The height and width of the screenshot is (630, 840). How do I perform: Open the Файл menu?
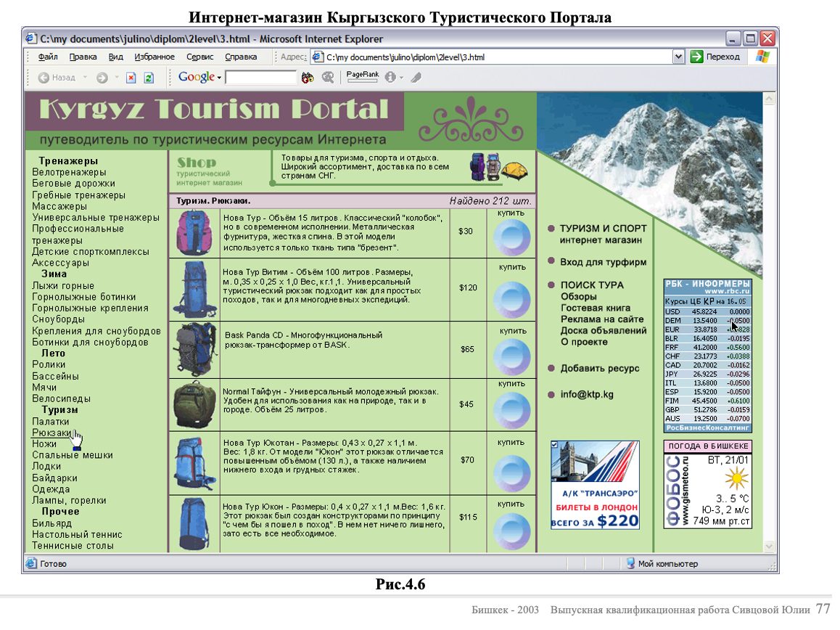click(x=48, y=57)
